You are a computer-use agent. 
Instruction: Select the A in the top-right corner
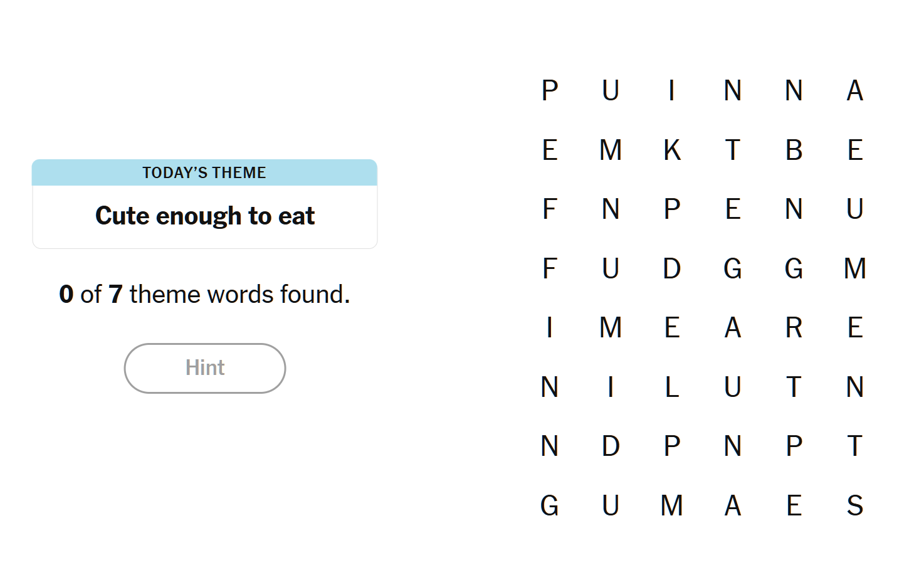pyautogui.click(x=854, y=91)
